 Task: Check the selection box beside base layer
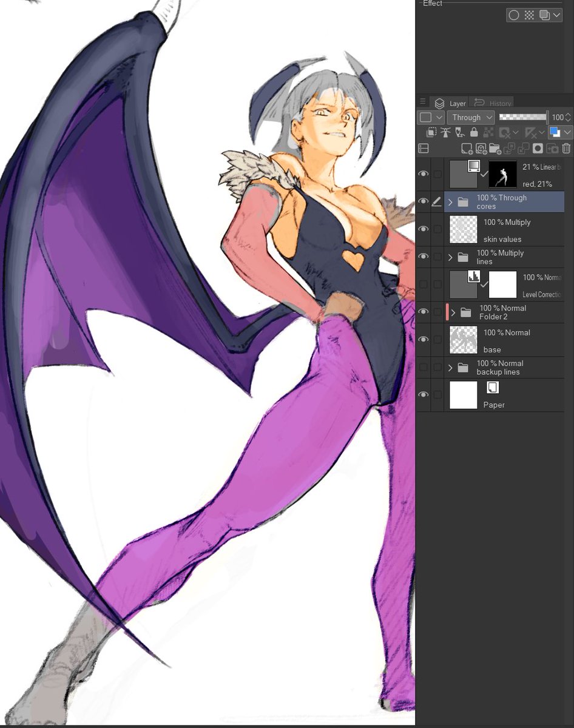(x=437, y=340)
